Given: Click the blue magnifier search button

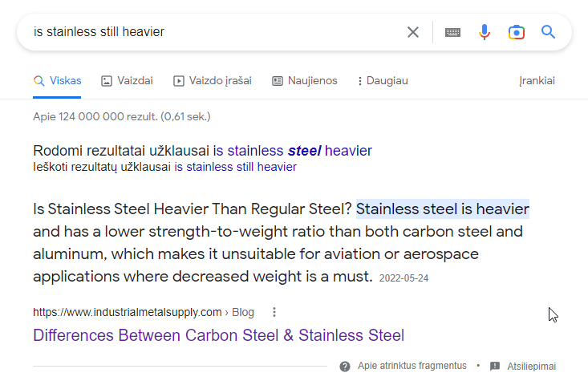Looking at the screenshot, I should pos(549,32).
